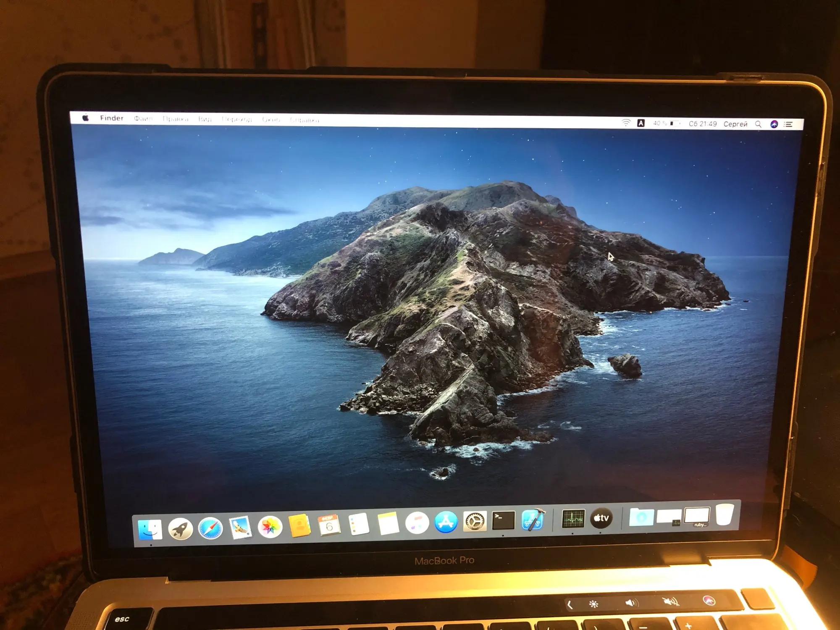Viewport: 840px width, 630px height.
Task: Open the Apple menu
Action: click(86, 118)
